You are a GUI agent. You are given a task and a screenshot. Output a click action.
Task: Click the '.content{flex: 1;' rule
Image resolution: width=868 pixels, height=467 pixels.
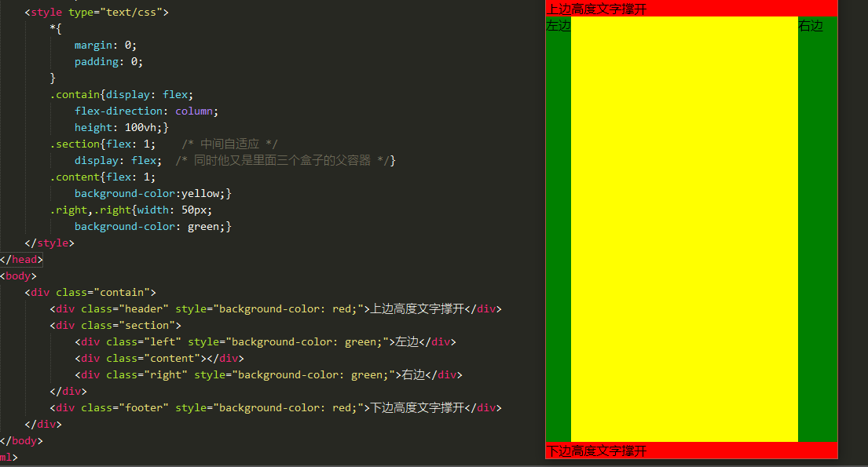pyautogui.click(x=102, y=177)
